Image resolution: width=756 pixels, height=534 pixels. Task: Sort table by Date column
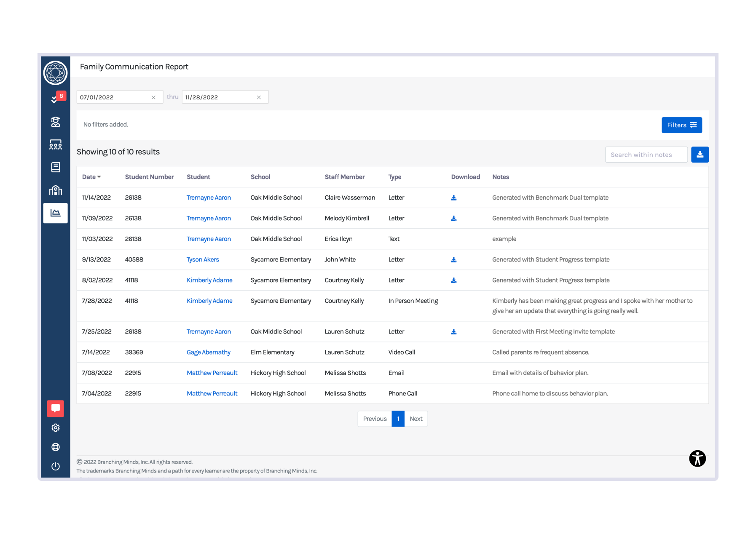[91, 177]
